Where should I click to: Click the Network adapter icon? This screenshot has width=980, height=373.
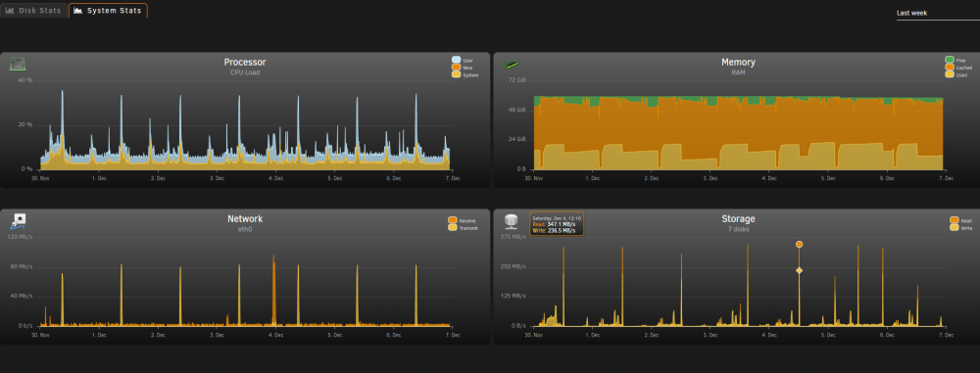[x=18, y=221]
